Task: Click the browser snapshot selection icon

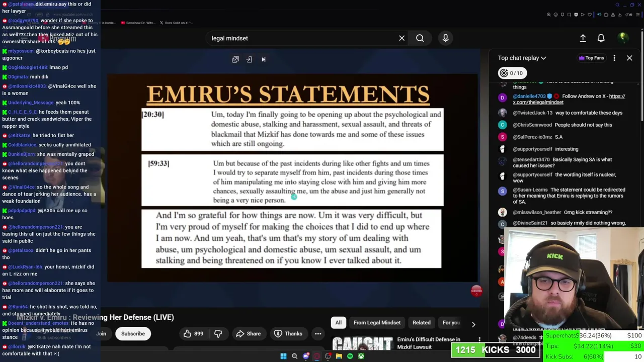Action: coord(569,15)
